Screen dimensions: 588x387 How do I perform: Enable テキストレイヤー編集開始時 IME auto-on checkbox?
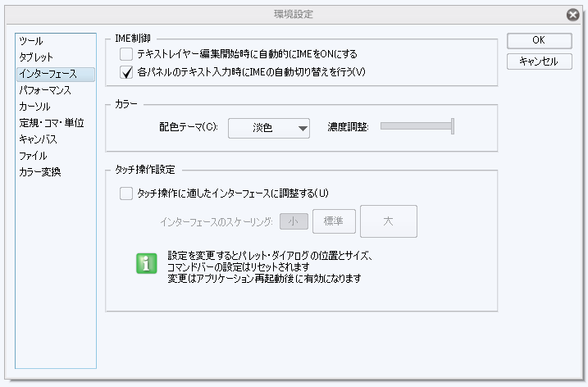pyautogui.click(x=126, y=54)
